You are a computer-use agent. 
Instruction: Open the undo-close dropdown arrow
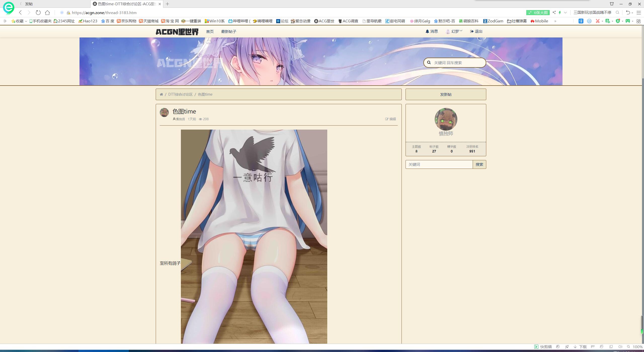tap(632, 13)
